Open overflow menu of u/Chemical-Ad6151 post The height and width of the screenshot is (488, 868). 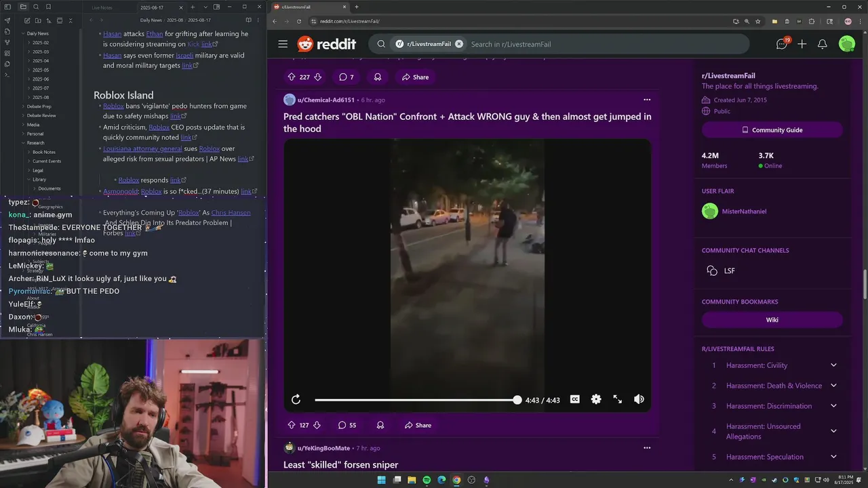646,100
